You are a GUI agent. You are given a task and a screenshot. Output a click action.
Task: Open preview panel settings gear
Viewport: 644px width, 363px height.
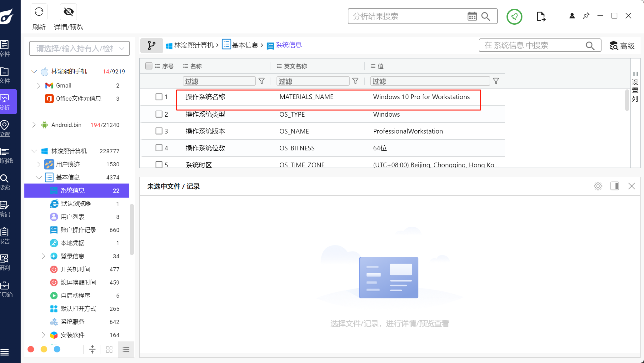click(598, 186)
